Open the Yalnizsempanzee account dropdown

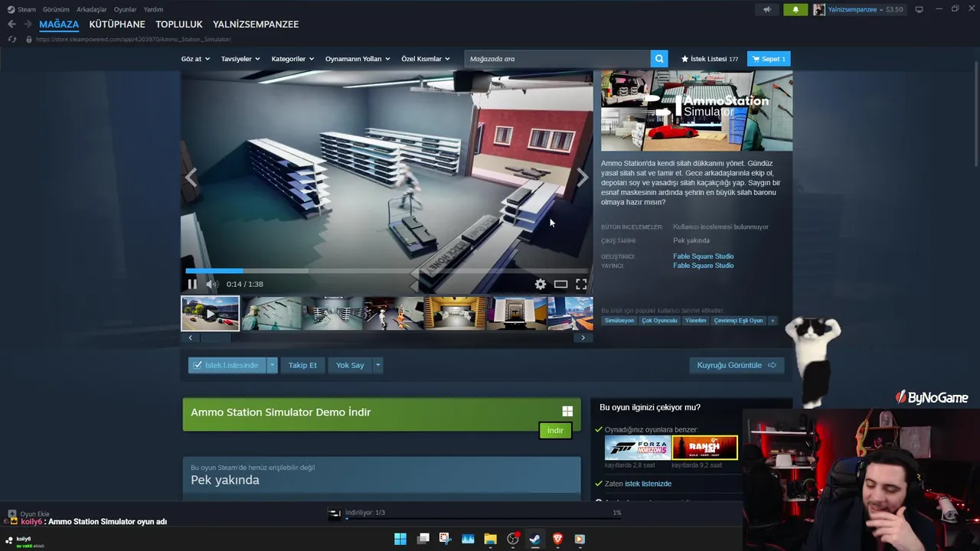(858, 9)
